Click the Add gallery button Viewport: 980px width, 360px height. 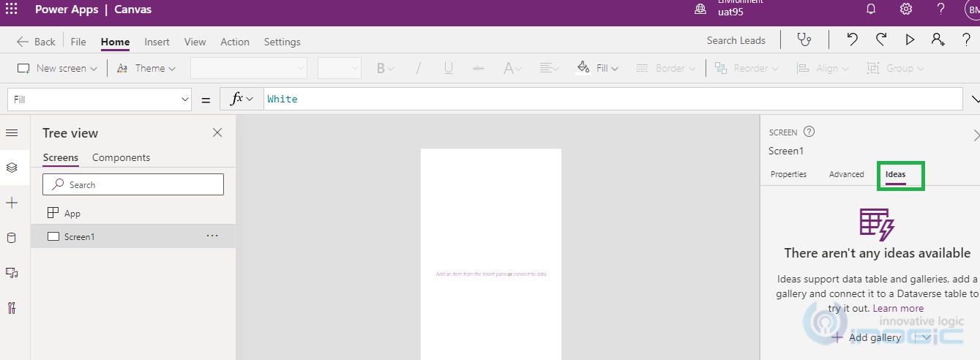click(867, 337)
